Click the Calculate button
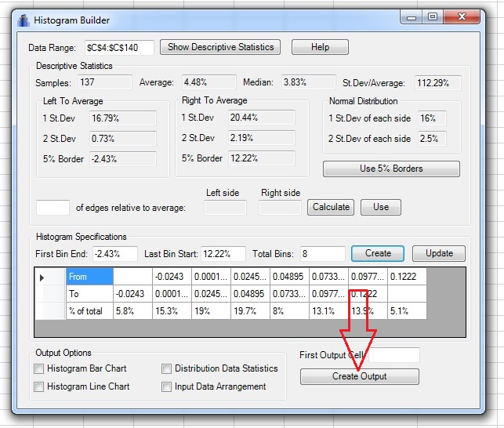The width and height of the screenshot is (504, 428). tap(331, 207)
